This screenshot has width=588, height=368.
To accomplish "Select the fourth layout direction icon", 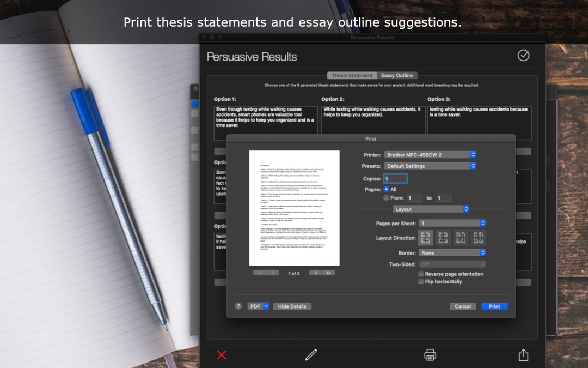I will pyautogui.click(x=479, y=238).
